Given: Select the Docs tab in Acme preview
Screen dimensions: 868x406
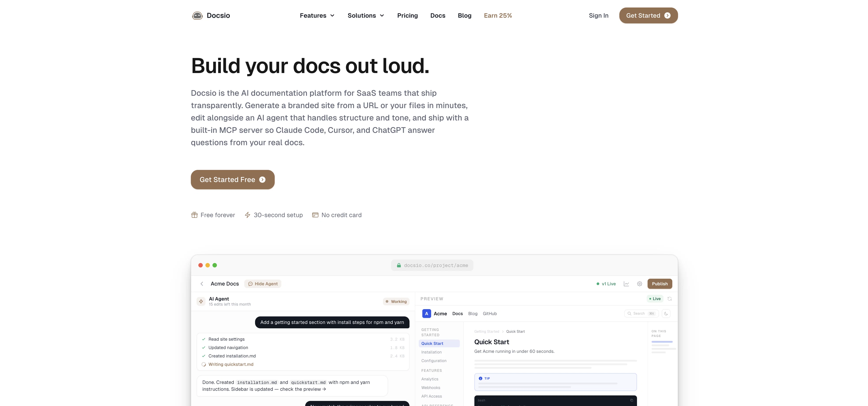Looking at the screenshot, I should pos(458,314).
